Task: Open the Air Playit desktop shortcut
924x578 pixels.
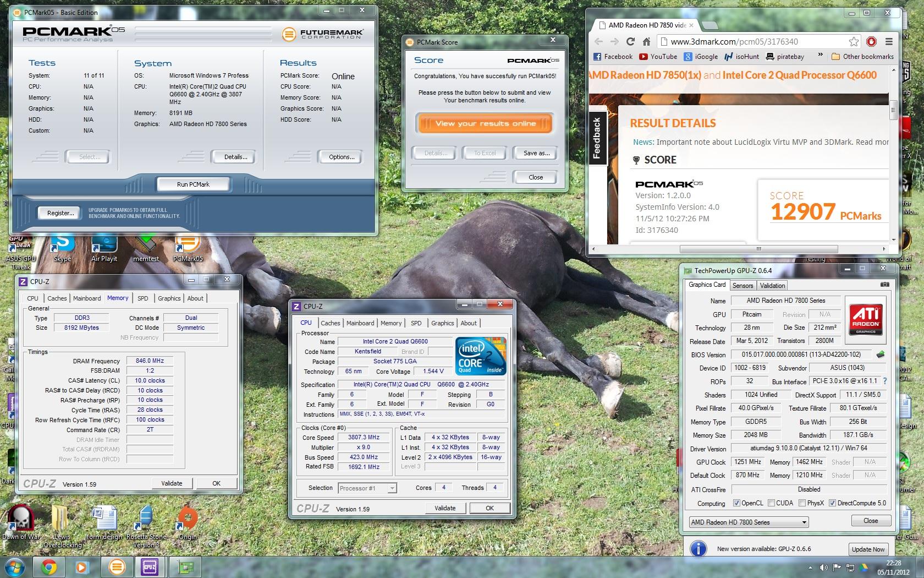Action: 104,247
